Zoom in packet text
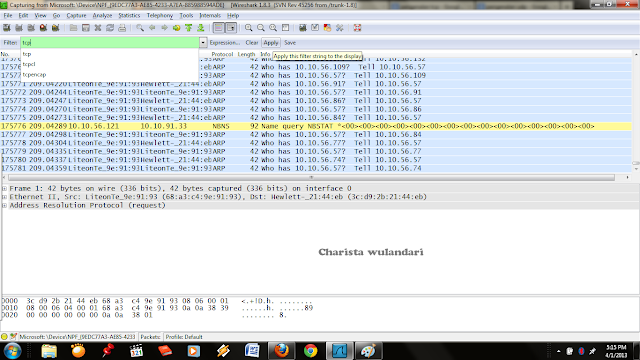 (x=249, y=28)
